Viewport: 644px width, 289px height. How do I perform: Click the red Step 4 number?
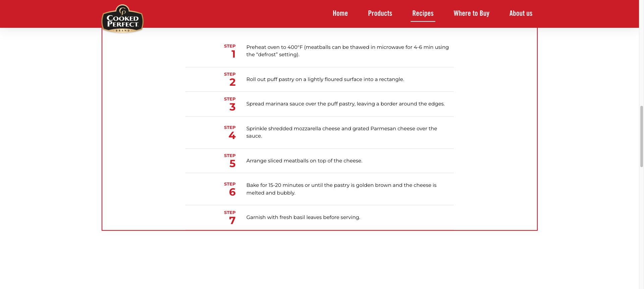232,136
